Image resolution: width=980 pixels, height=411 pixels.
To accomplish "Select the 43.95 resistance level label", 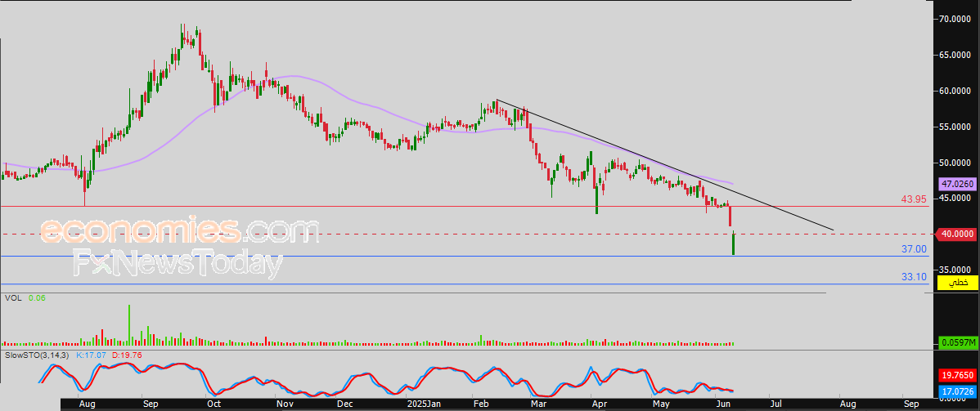I will click(915, 199).
